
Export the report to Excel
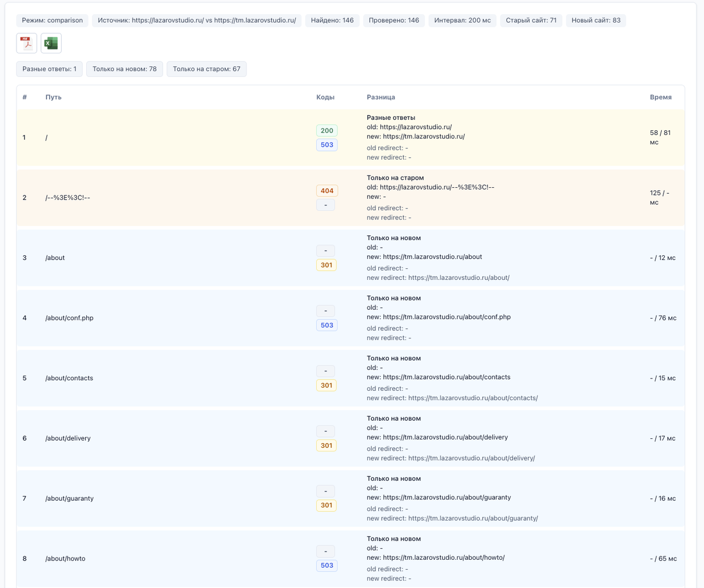pos(51,43)
